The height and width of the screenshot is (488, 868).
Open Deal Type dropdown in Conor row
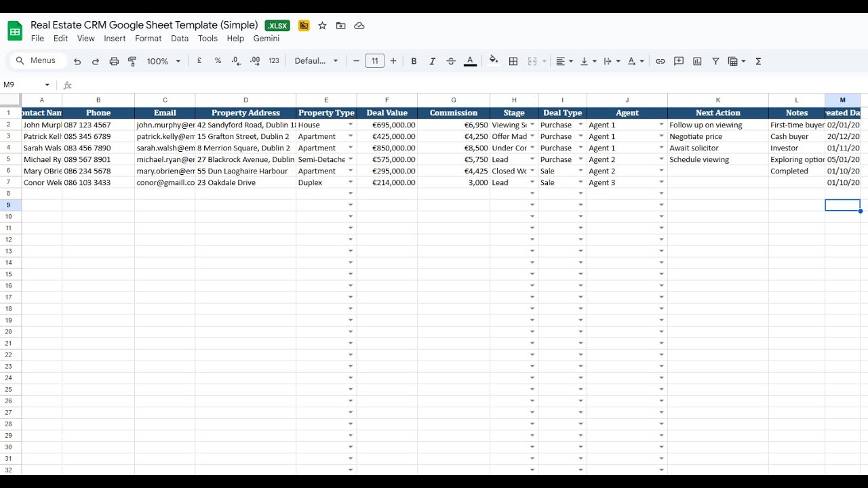(580, 182)
